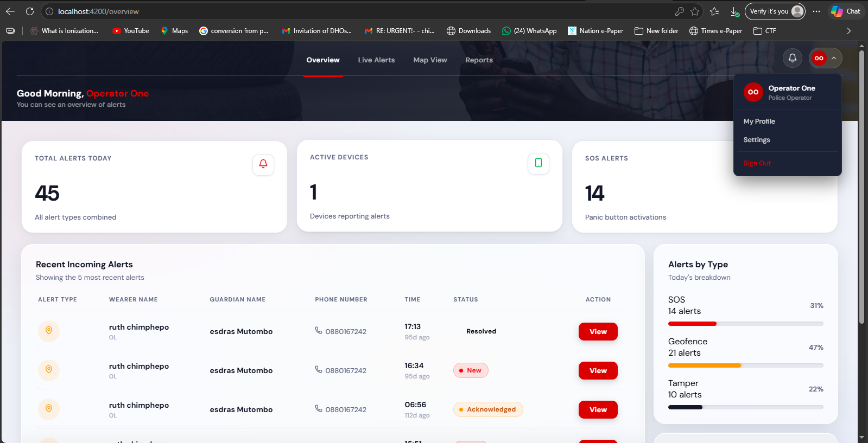Open the (24) WhatsApp bookmark
This screenshot has width=868, height=443.
529,31
